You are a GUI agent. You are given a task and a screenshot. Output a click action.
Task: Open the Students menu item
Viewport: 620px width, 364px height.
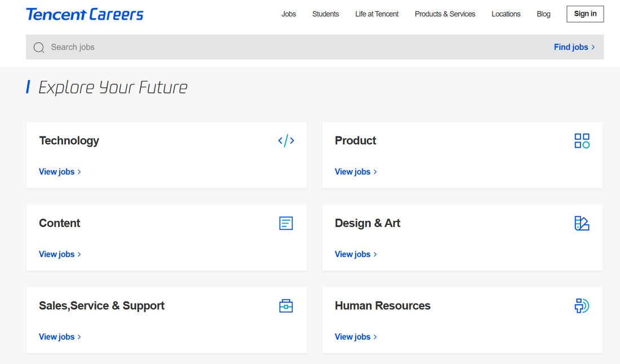pyautogui.click(x=325, y=14)
